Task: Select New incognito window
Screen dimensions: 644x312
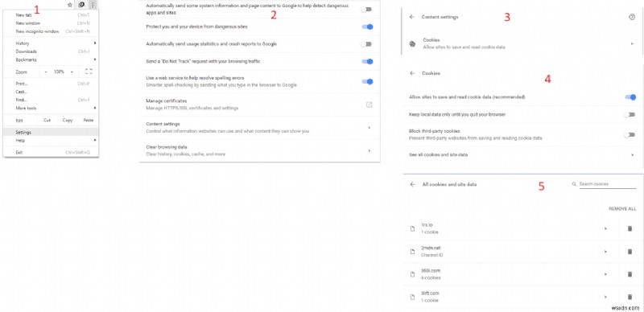Action: click(x=51, y=31)
